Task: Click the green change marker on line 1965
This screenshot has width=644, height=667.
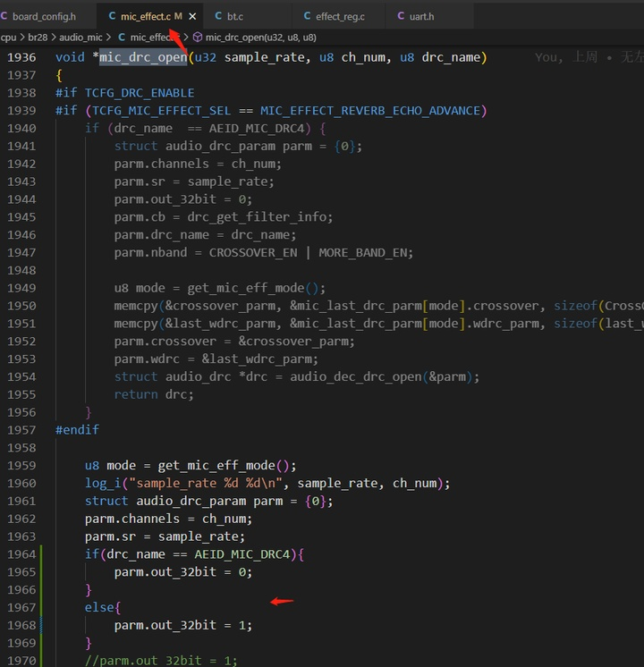Action: pos(41,572)
